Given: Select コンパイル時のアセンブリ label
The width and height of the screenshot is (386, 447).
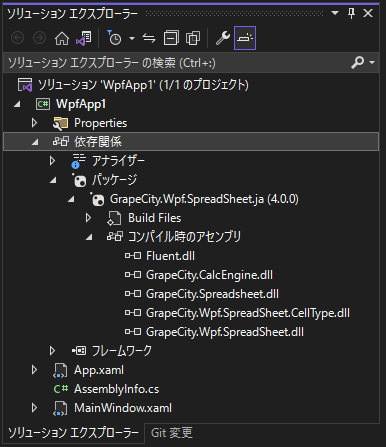Looking at the screenshot, I should (185, 237).
